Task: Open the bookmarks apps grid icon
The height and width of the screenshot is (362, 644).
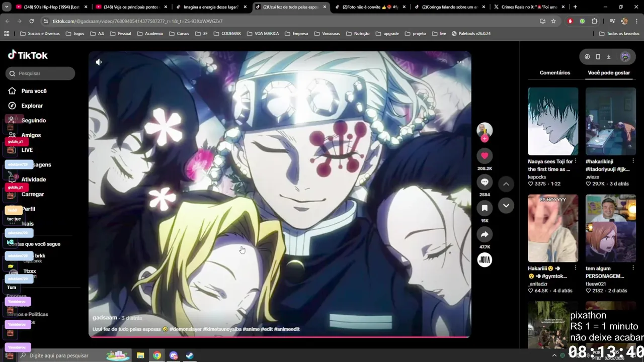Action: point(7,33)
